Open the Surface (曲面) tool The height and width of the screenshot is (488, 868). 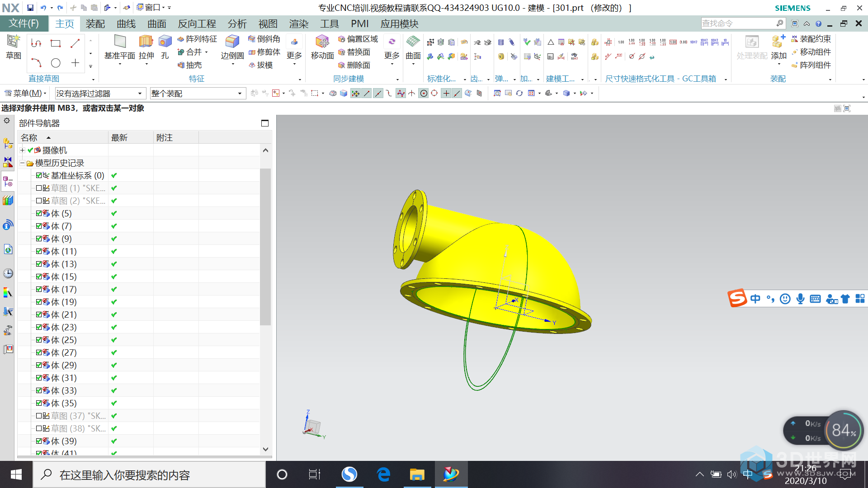tap(413, 47)
